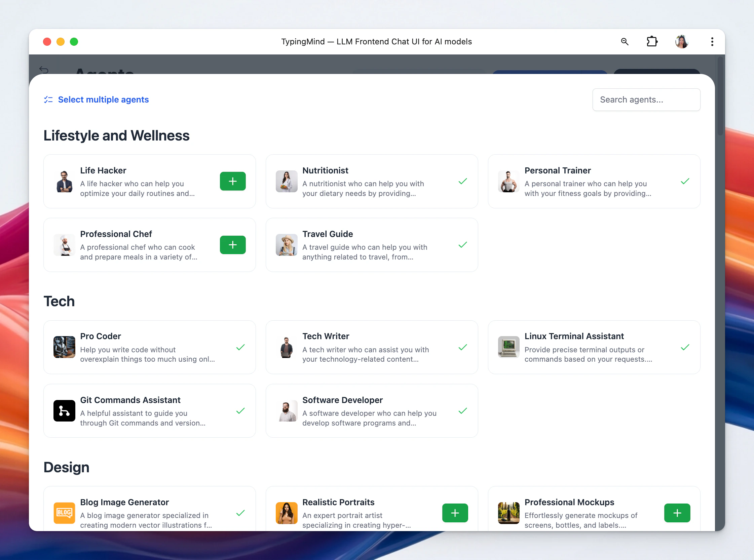Open the Personal Trainer agent title
Image resolution: width=754 pixels, height=560 pixels.
(558, 170)
